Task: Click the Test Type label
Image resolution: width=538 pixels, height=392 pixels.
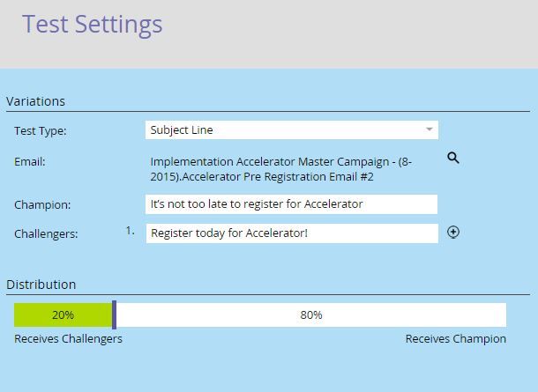Action: (41, 131)
